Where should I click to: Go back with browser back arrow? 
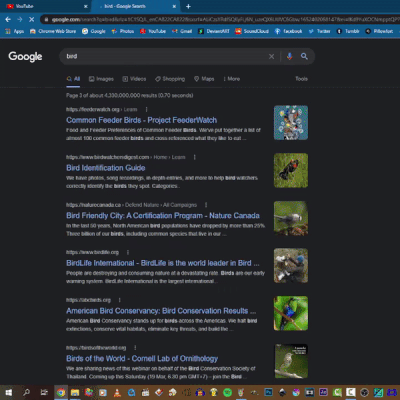pos(8,19)
